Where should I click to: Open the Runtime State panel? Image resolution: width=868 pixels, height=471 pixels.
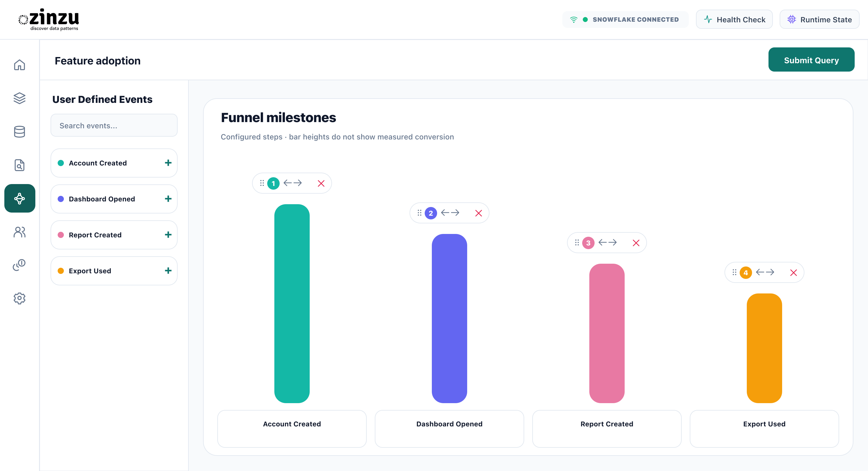point(819,20)
